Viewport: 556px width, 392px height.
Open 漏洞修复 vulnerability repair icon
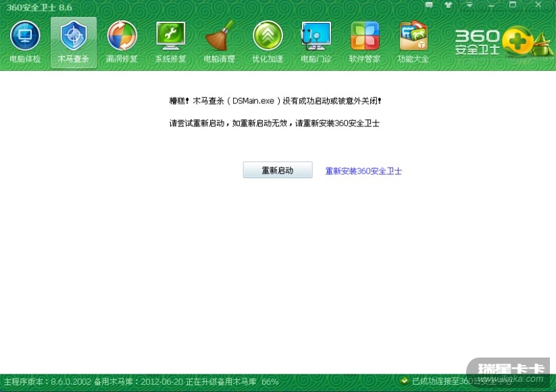[x=122, y=42]
